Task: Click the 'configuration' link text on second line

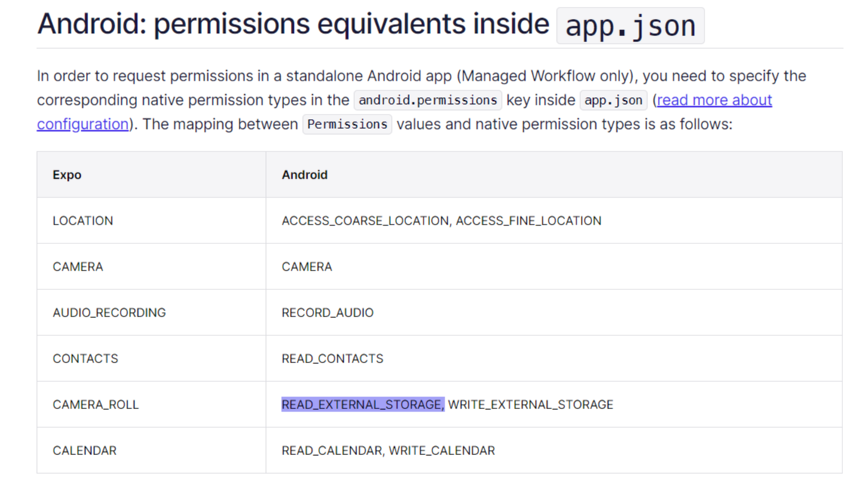Action: click(82, 124)
